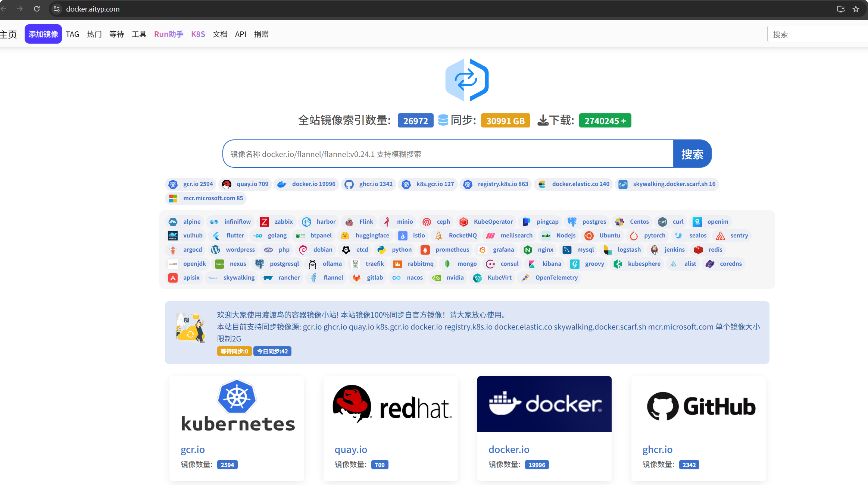868x485 pixels.
Task: Click the main image name search field
Action: pos(447,154)
